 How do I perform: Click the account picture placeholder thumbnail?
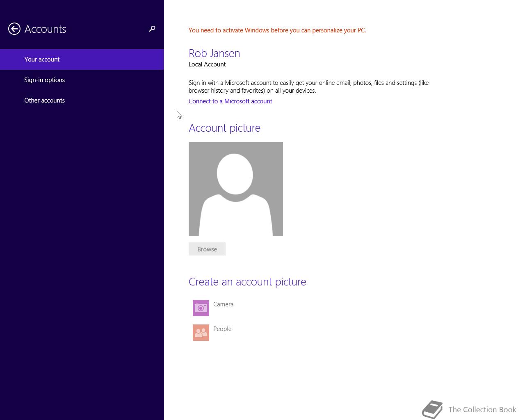(236, 189)
